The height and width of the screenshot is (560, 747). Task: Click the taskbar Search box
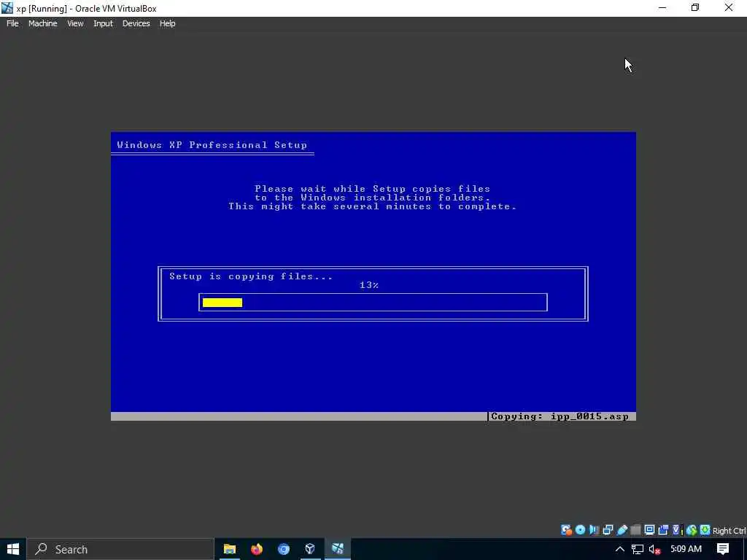pyautogui.click(x=120, y=549)
